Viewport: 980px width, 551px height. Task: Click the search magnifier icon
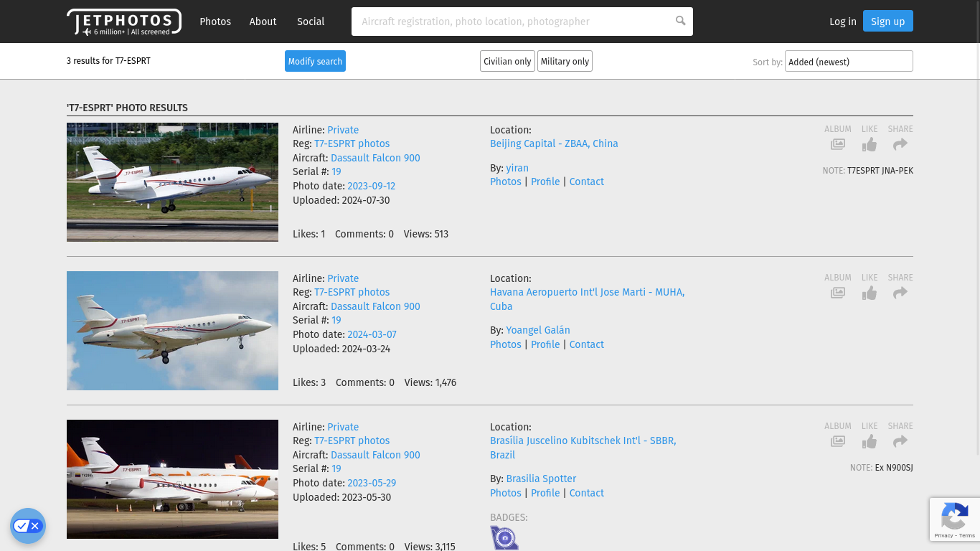(x=680, y=21)
